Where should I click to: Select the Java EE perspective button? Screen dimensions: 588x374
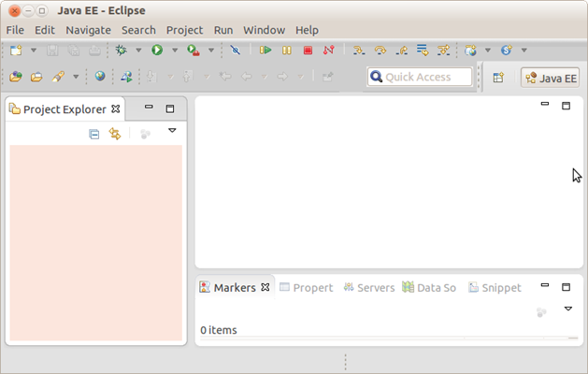pos(550,78)
